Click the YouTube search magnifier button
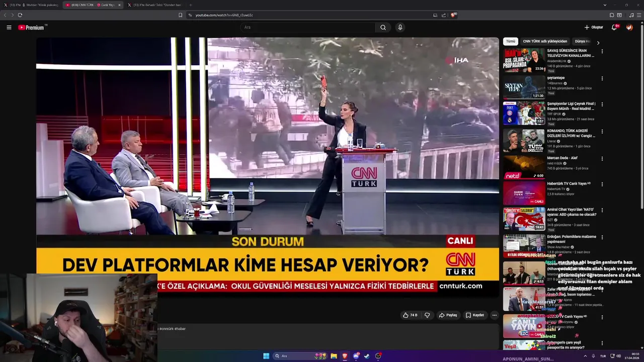Image resolution: width=644 pixels, height=362 pixels. pos(383,28)
